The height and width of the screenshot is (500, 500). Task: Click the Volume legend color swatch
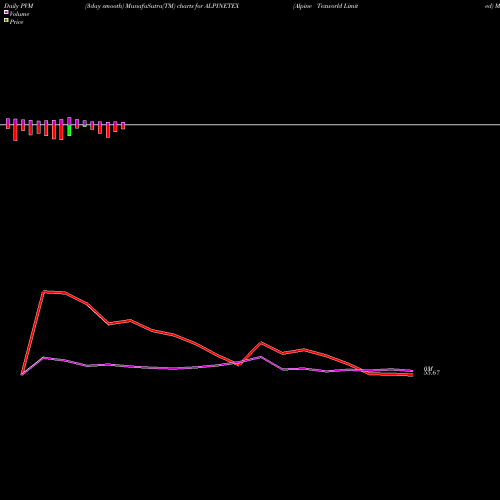(x=6, y=12)
